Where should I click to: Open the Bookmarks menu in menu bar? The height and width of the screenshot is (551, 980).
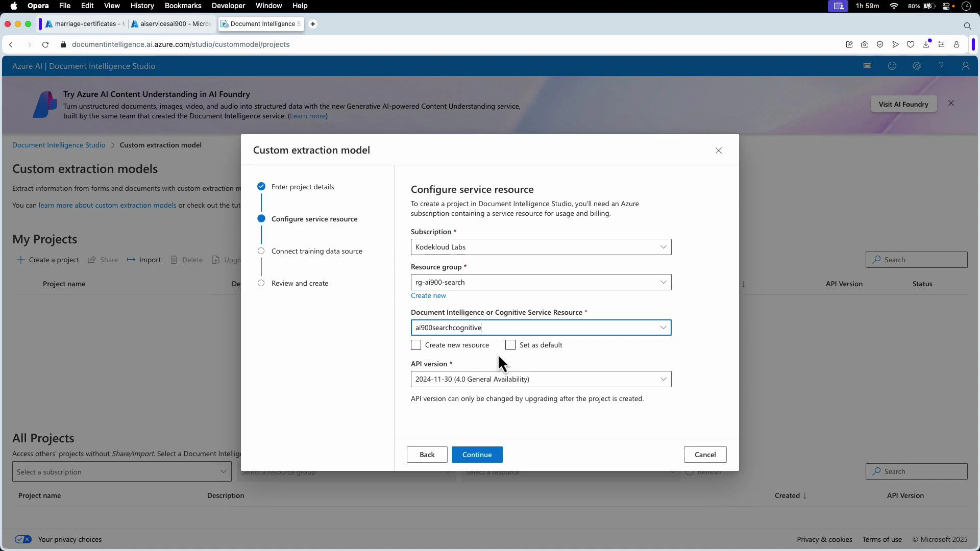coord(183,6)
